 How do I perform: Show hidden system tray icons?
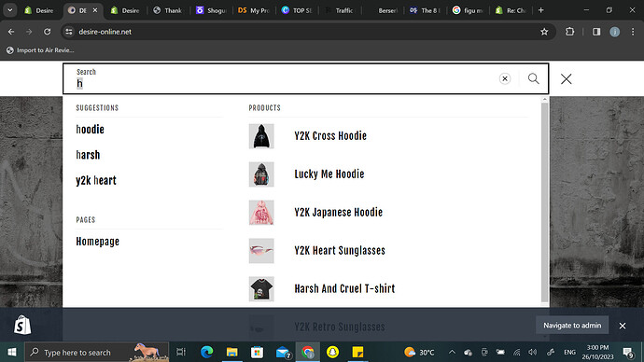(x=452, y=352)
